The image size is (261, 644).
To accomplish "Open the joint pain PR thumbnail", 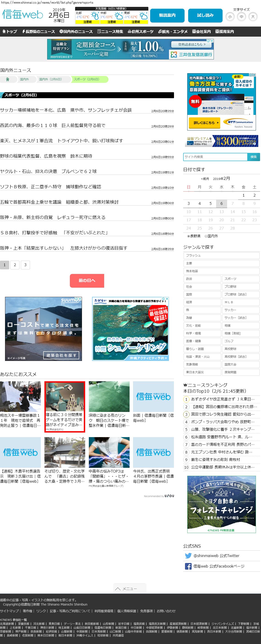I will (x=109, y=452).
